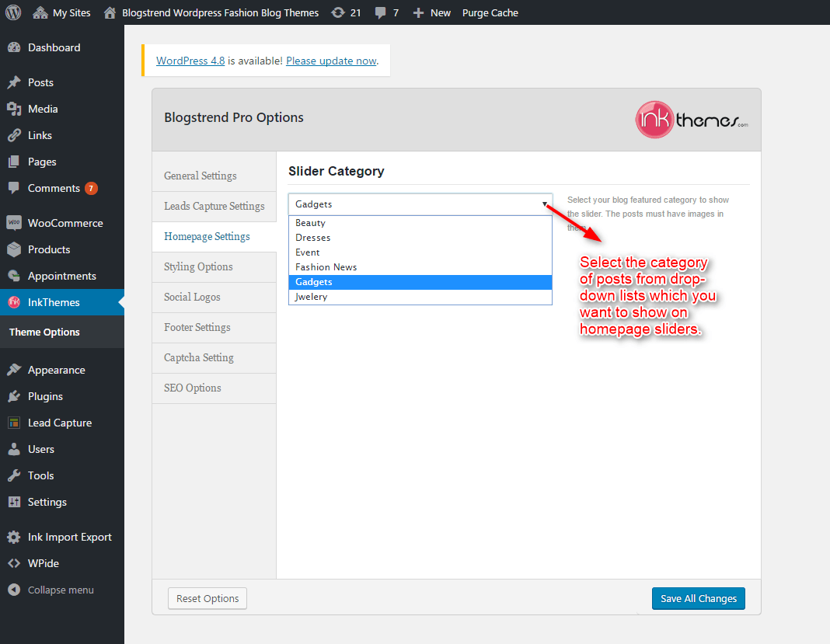Click the Reset Options button
Screen dimensions: 830x644
[x=207, y=598]
